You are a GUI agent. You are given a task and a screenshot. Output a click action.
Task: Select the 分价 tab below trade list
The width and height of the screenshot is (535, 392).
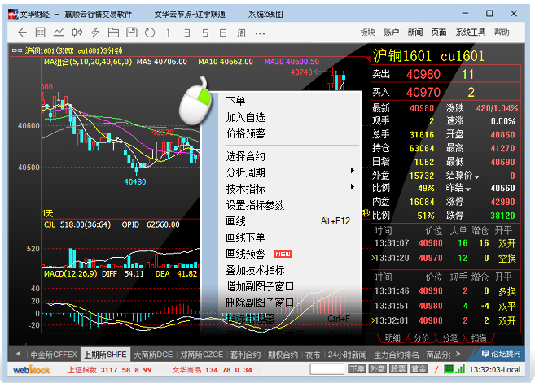[421, 338]
